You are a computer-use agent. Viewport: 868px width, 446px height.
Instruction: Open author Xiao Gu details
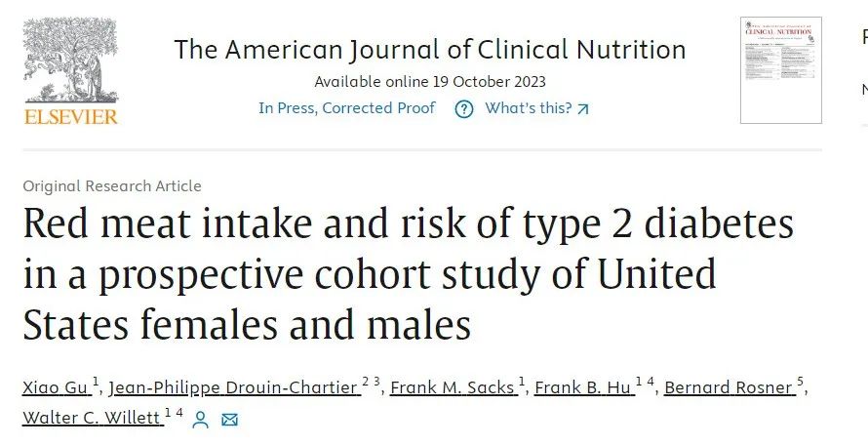tap(56, 387)
